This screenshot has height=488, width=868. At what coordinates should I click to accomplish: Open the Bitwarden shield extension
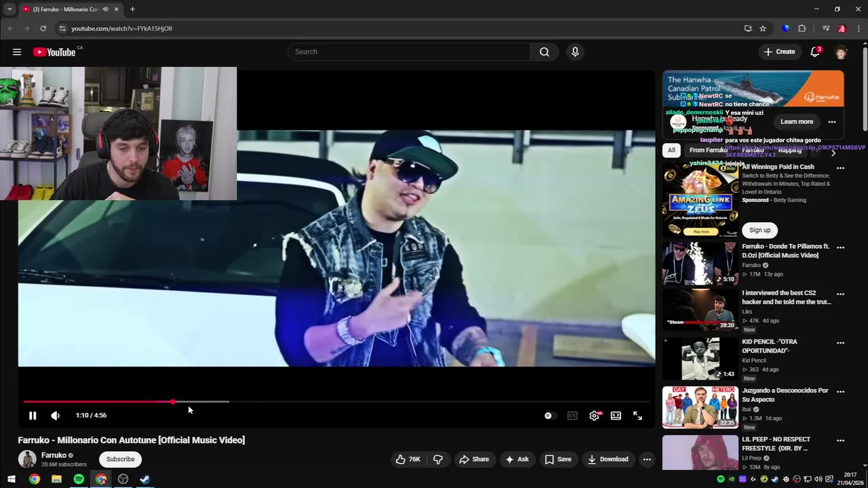[786, 28]
